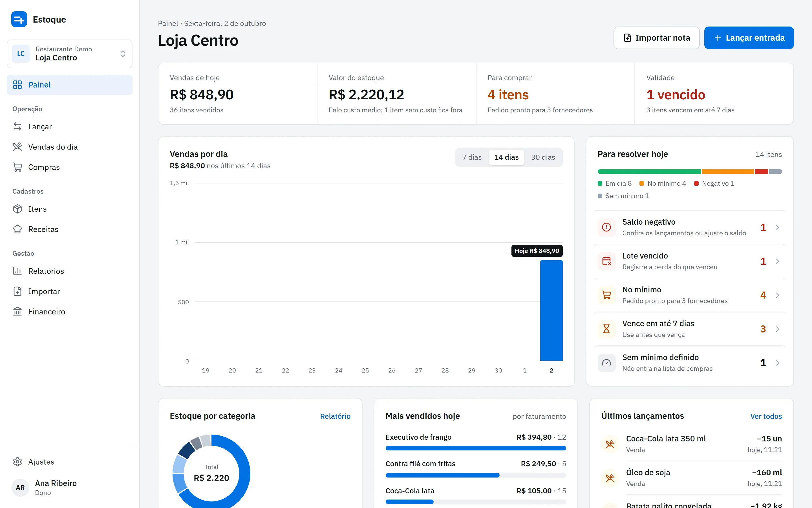The width and height of the screenshot is (812, 508).
Task: Click the AR user avatar
Action: (20, 487)
